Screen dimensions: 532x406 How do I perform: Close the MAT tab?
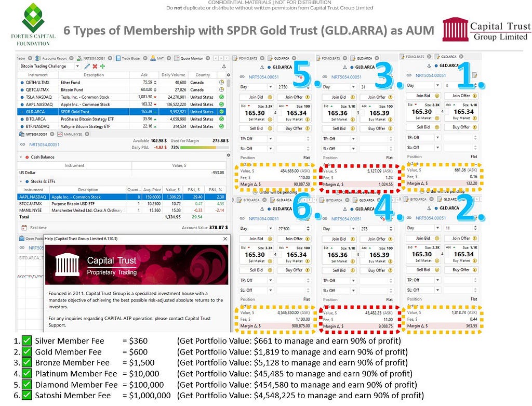click(169, 58)
